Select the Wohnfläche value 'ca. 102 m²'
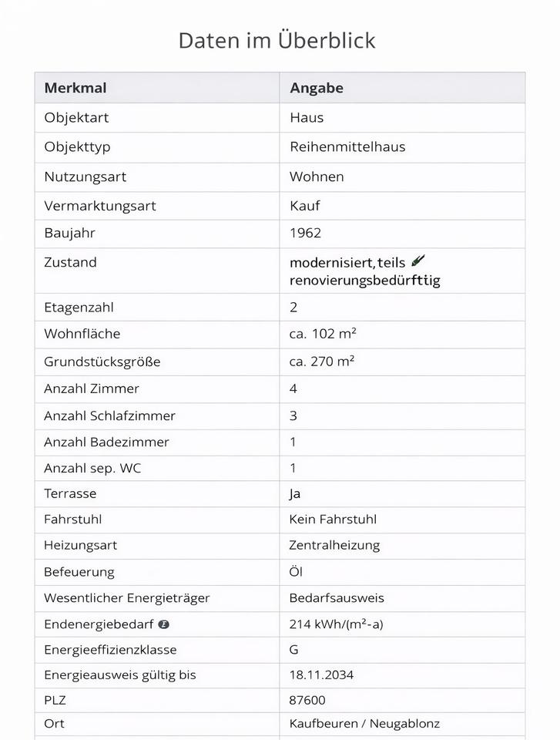This screenshot has height=740, width=560. pyautogui.click(x=323, y=334)
